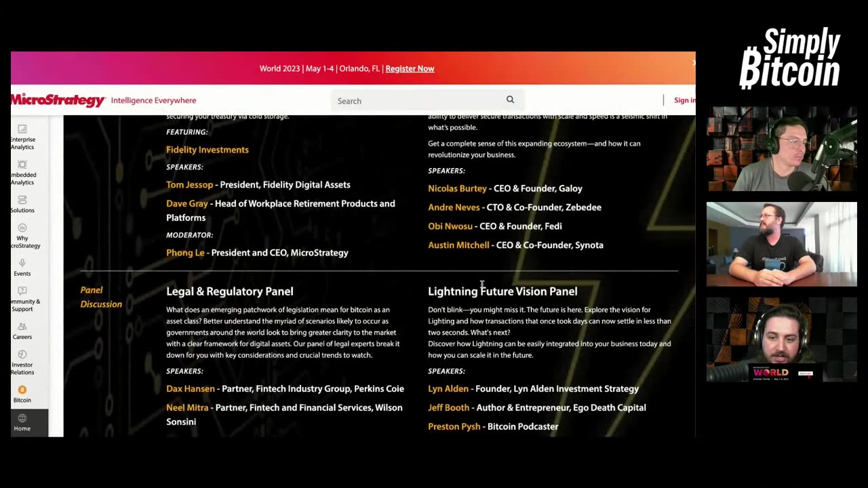Image resolution: width=868 pixels, height=488 pixels.
Task: Click the Panel Discussion label
Action: [101, 297]
